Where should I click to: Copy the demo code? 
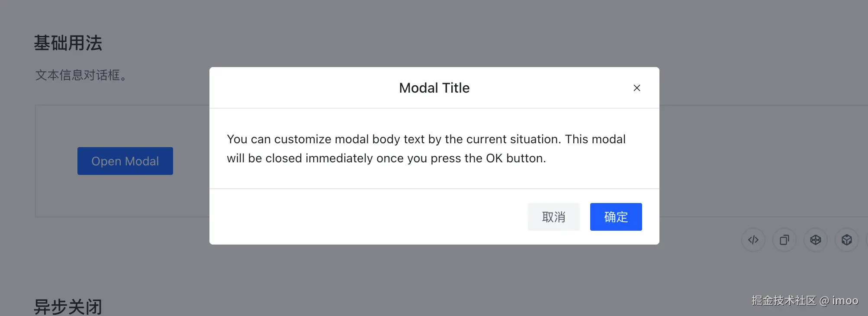(784, 240)
